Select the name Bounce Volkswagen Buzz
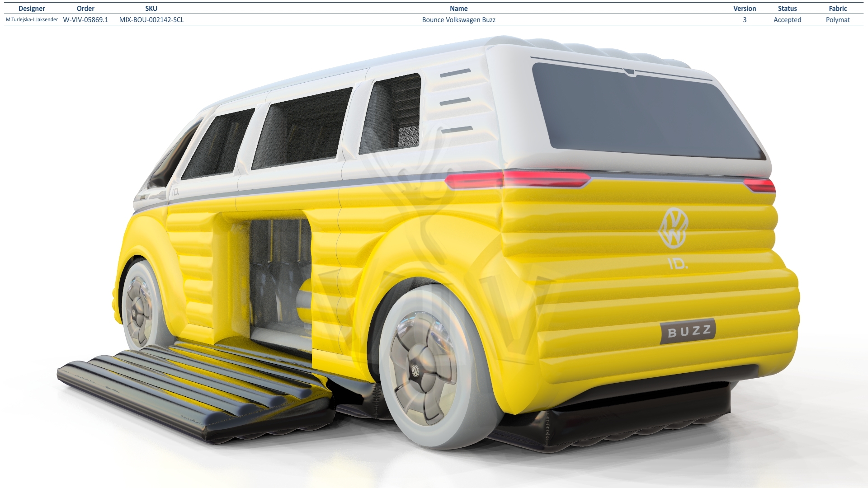 point(458,20)
